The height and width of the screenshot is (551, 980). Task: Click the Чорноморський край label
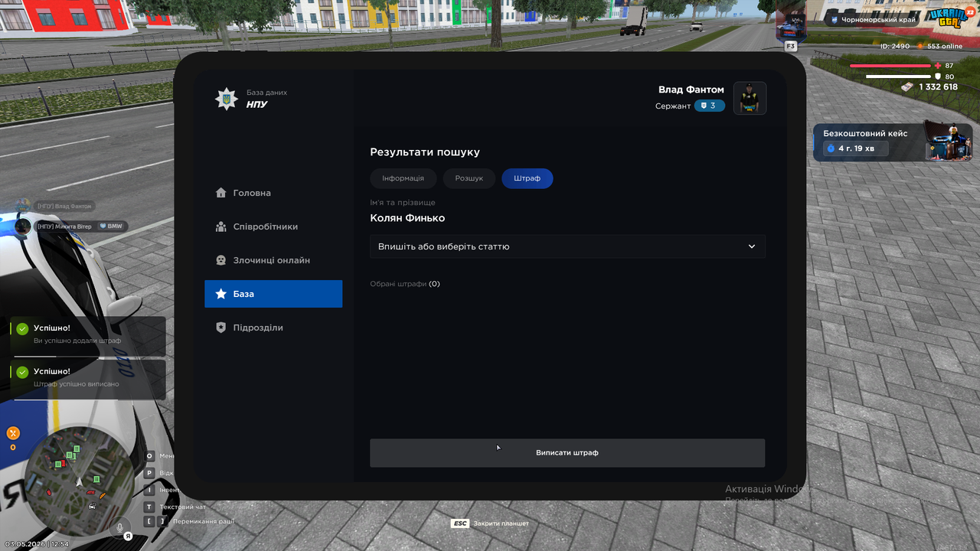point(879,20)
